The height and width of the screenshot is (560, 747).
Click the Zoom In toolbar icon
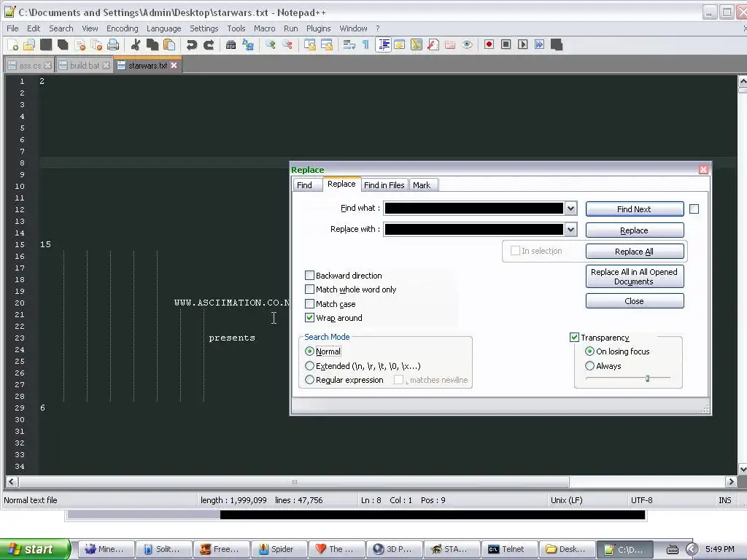coord(271,44)
